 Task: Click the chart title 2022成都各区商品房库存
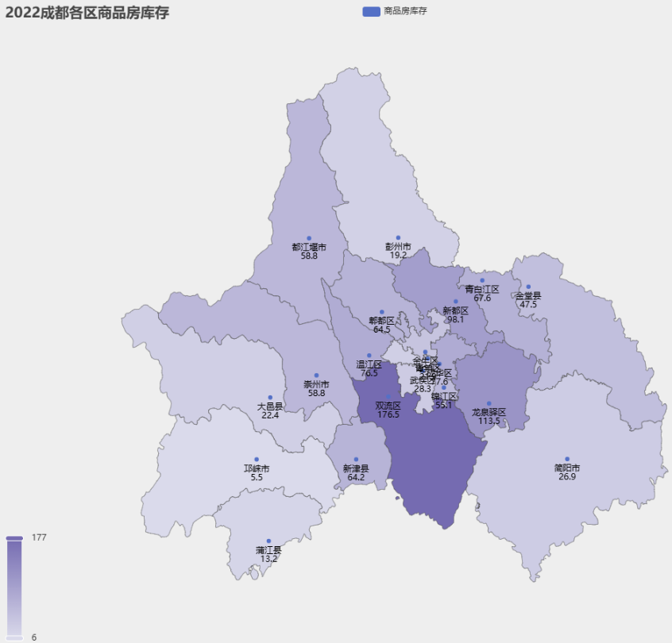pyautogui.click(x=87, y=13)
